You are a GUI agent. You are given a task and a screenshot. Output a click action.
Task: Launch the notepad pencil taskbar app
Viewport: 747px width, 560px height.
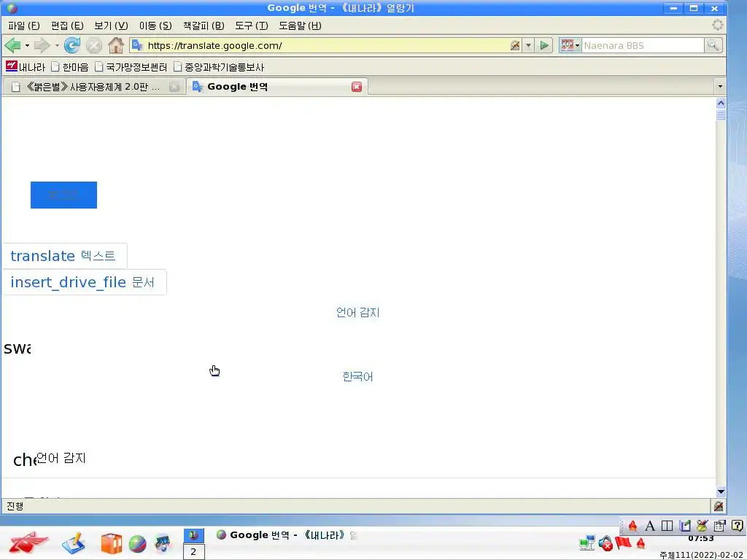pos(74,543)
